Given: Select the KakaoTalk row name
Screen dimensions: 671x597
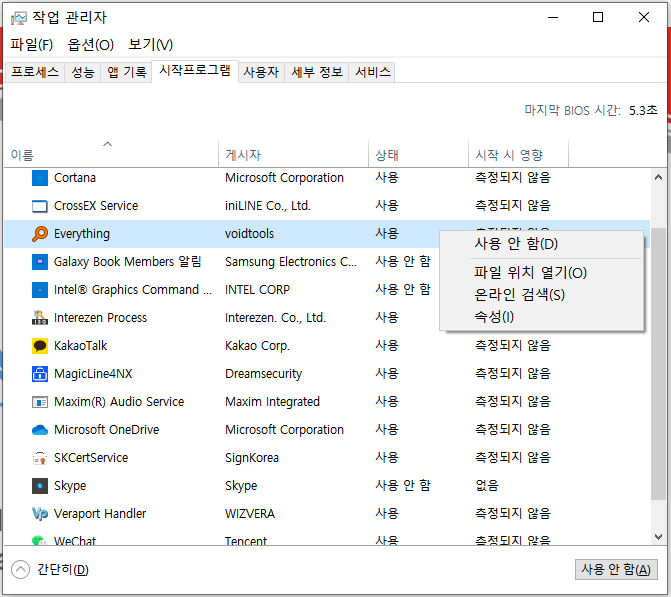Looking at the screenshot, I should click(x=80, y=346).
